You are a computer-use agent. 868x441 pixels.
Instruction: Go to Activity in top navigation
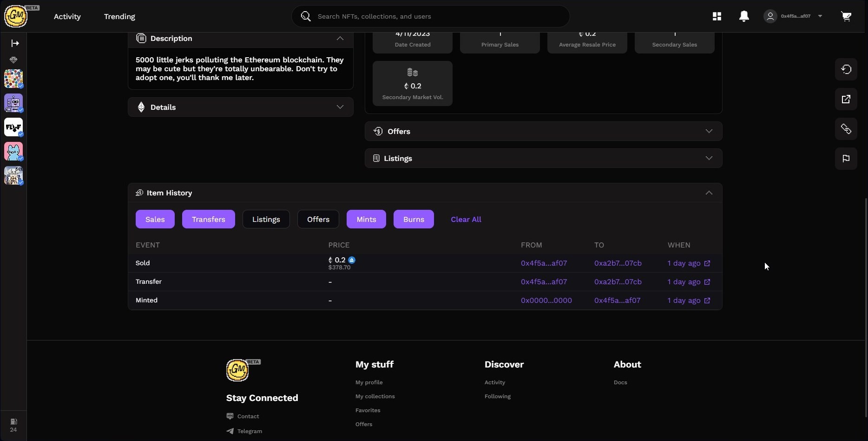67,16
